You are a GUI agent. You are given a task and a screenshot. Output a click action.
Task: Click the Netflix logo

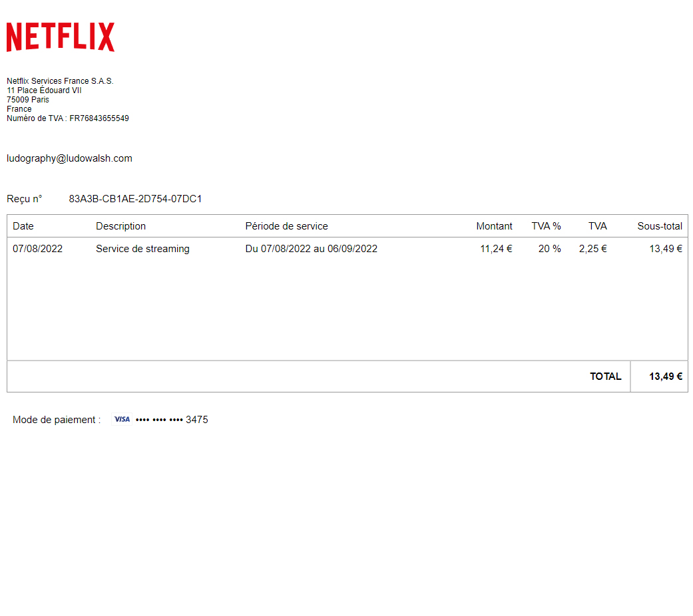point(61,37)
